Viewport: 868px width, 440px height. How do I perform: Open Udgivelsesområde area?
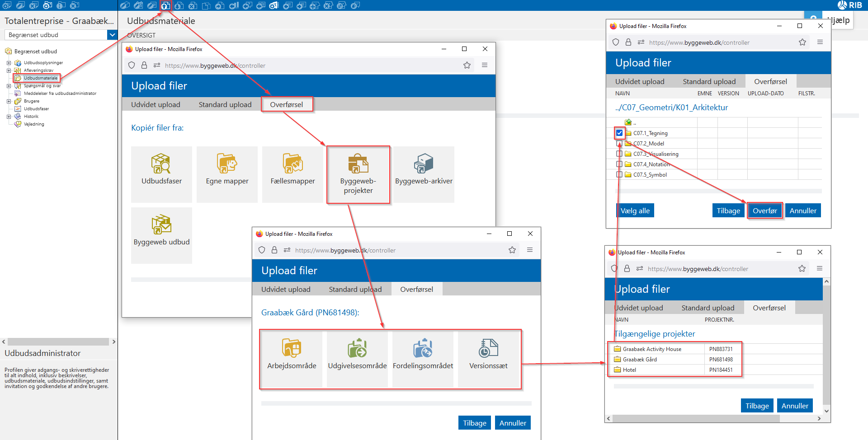[357, 359]
